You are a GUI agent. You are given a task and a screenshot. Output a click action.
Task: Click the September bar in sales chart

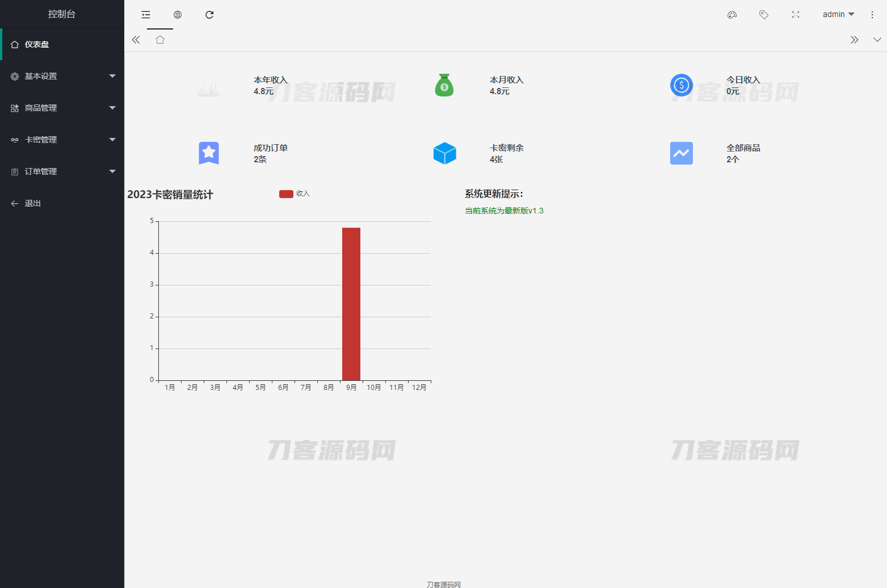pos(351,304)
